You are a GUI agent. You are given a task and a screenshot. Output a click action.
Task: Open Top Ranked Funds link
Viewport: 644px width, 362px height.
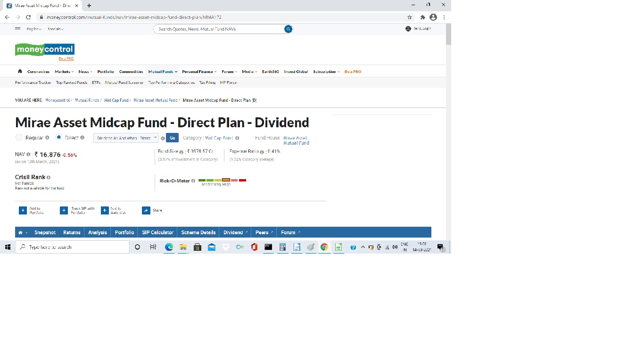click(x=72, y=82)
